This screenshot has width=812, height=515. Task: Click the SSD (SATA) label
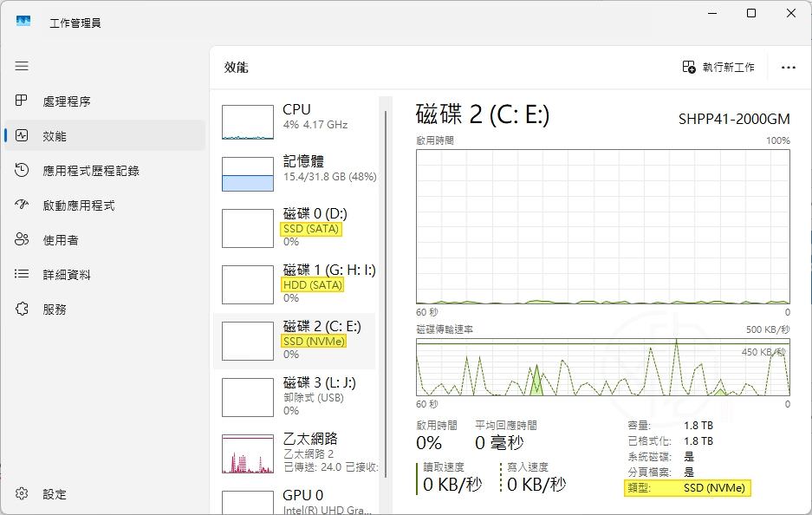[x=311, y=229]
